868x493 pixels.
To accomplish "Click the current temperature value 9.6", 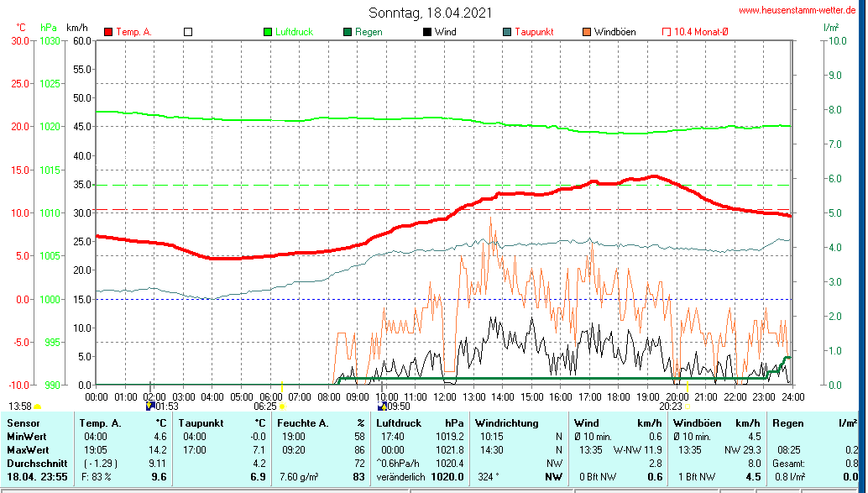I will point(159,476).
